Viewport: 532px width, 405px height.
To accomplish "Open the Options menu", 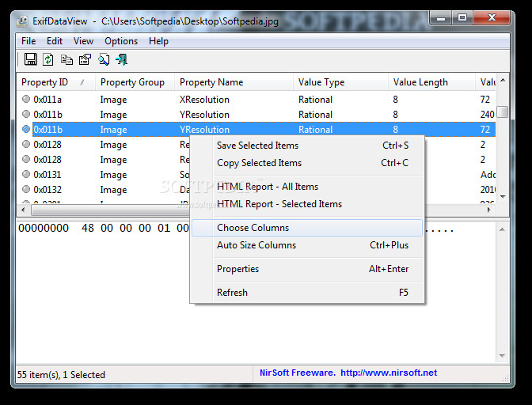I will 120,41.
